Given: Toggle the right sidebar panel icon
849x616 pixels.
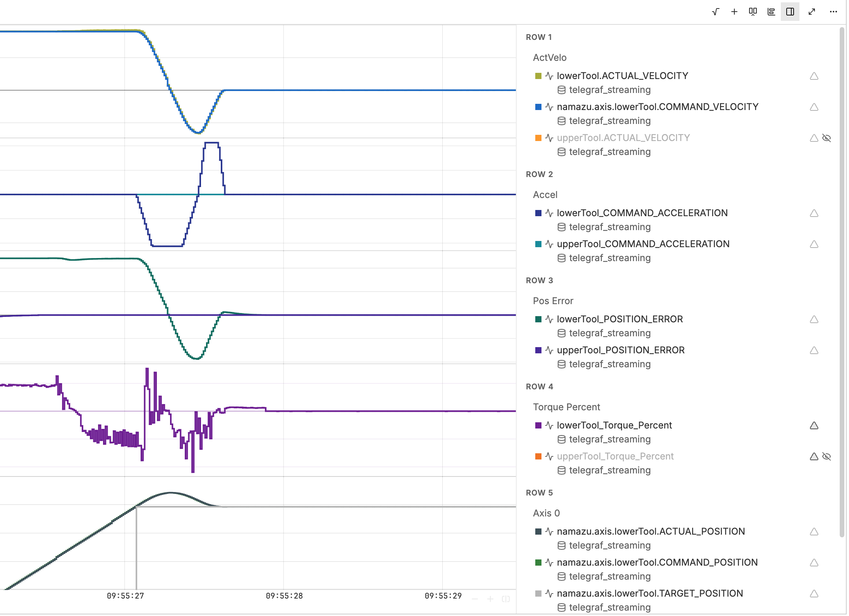Looking at the screenshot, I should point(790,12).
